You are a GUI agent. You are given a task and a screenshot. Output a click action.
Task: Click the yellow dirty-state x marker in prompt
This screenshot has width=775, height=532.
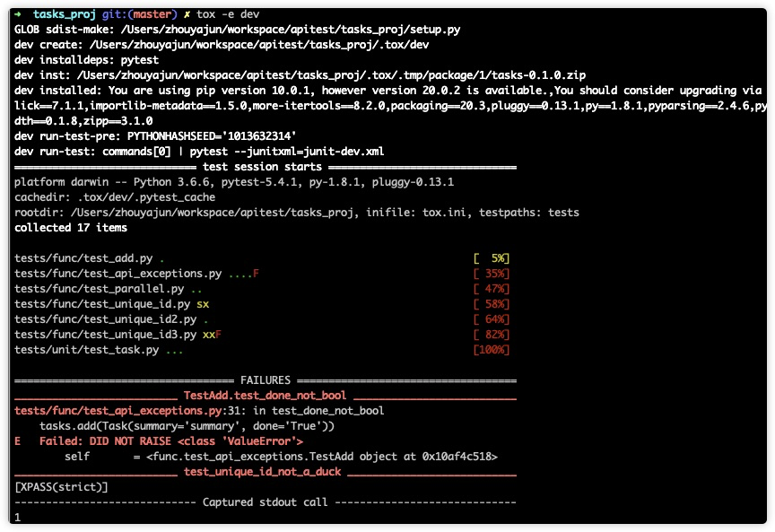[x=187, y=14]
